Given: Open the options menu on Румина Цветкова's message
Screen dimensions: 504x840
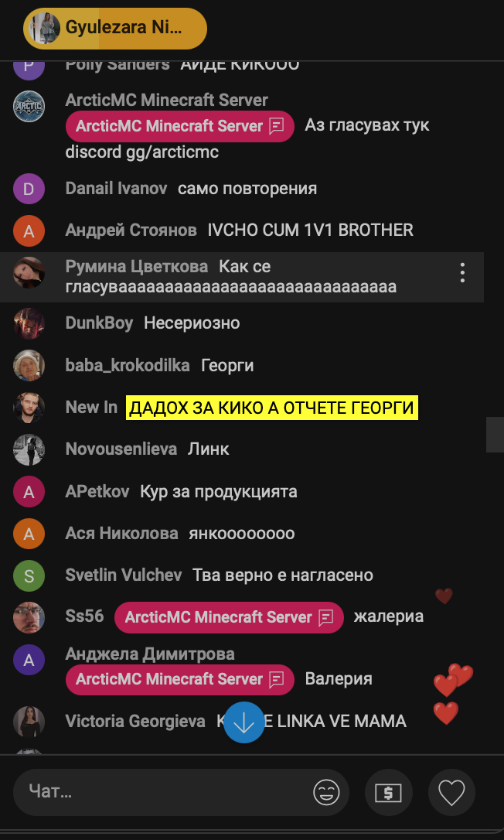Looking at the screenshot, I should (x=462, y=273).
